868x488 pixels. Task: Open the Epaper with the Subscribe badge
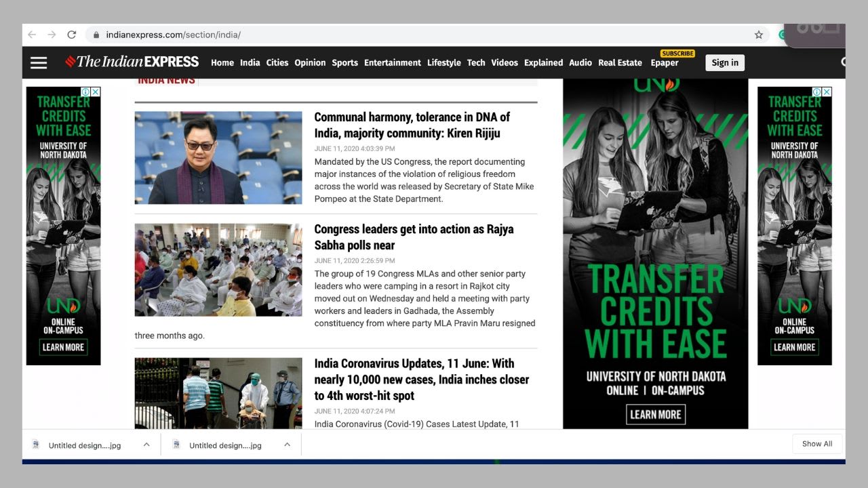(x=665, y=63)
